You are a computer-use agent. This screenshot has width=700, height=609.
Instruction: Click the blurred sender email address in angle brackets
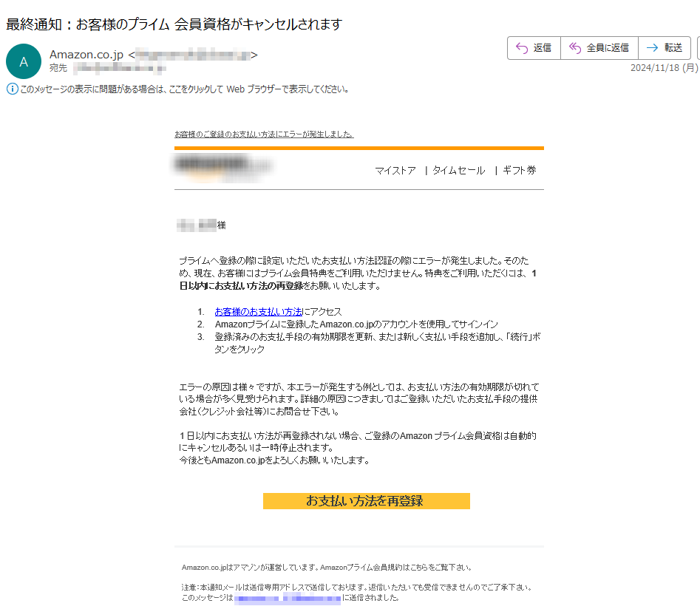(x=192, y=55)
